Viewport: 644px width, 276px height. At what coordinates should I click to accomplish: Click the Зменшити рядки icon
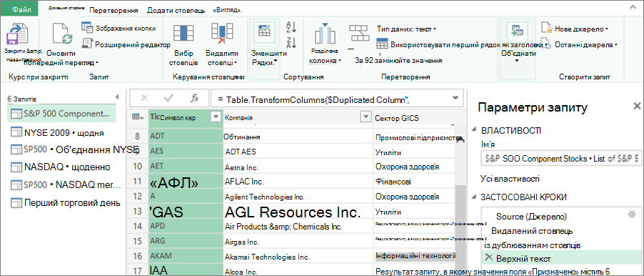tap(263, 31)
